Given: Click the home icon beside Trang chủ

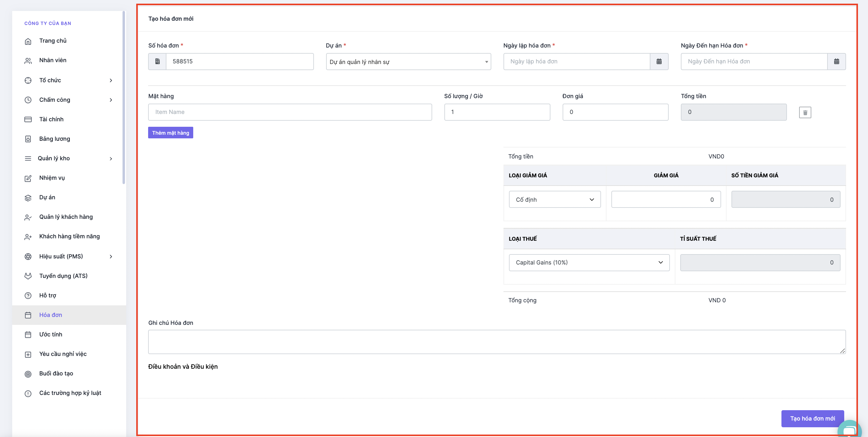Looking at the screenshot, I should (28, 41).
